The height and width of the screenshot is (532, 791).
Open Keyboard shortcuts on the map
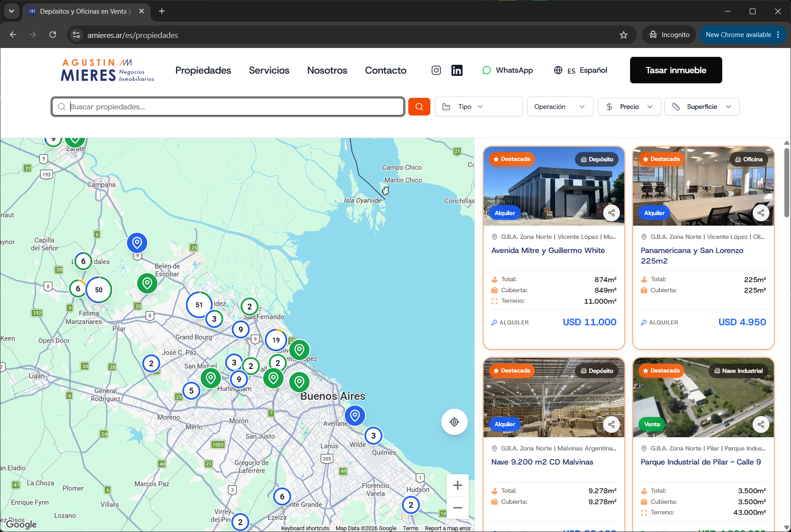(x=305, y=528)
